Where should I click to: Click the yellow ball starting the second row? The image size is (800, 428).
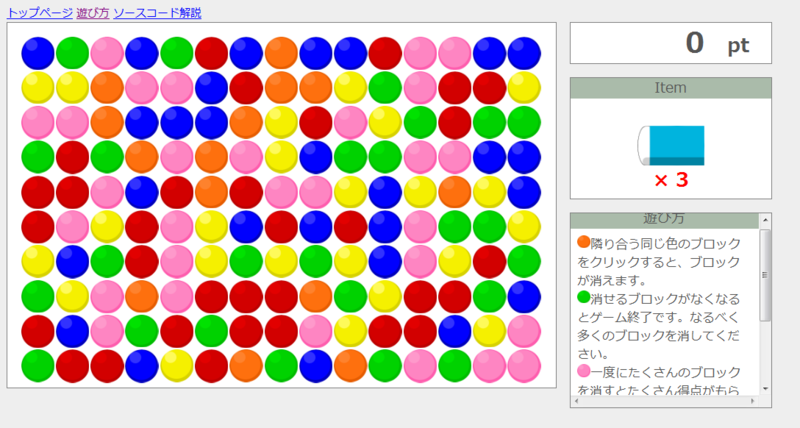[38, 88]
